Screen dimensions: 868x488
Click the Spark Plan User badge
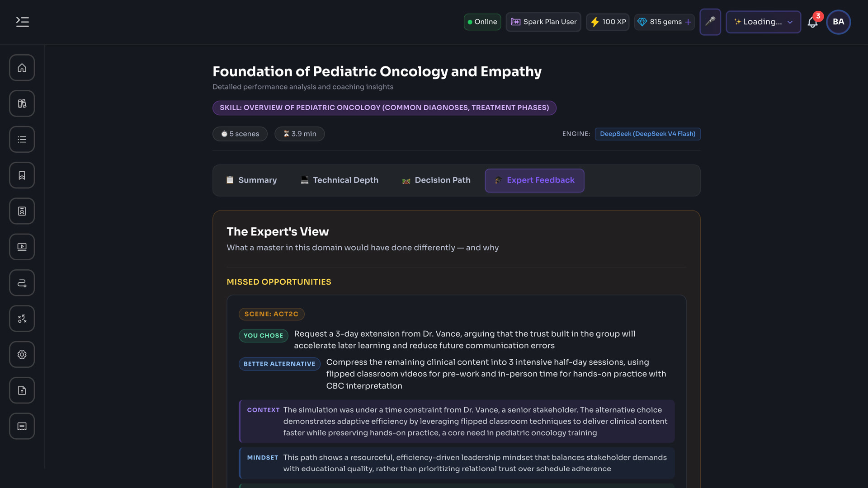[x=543, y=22]
